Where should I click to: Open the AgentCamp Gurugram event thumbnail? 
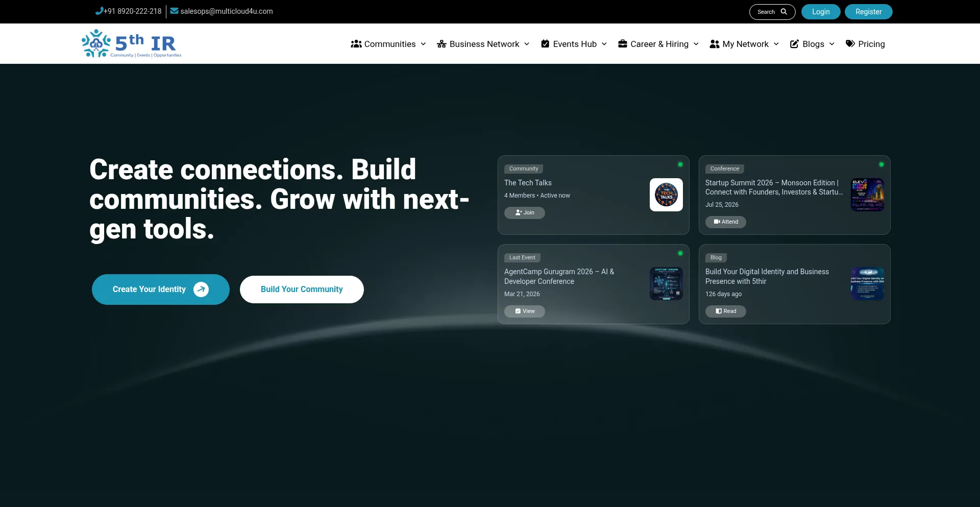tap(666, 284)
